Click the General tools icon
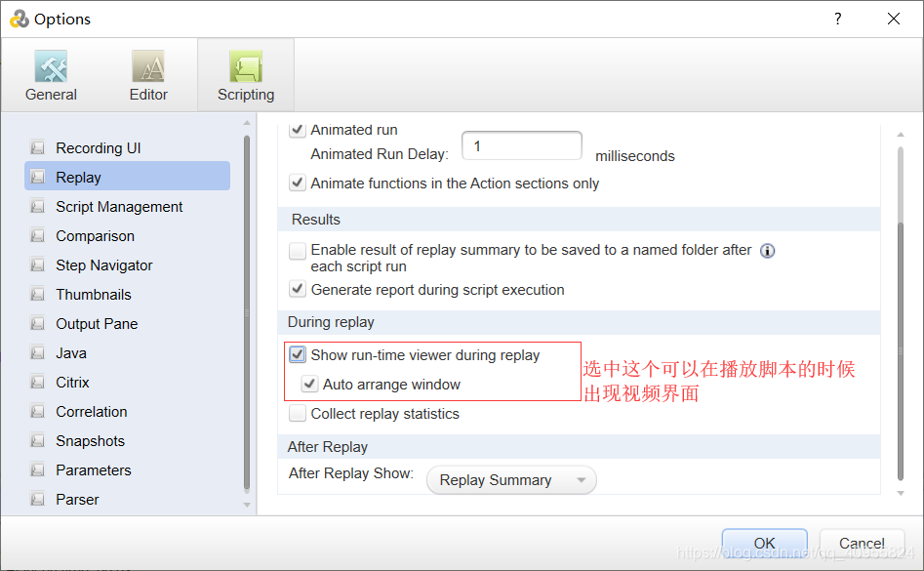This screenshot has width=924, height=571. [x=51, y=66]
